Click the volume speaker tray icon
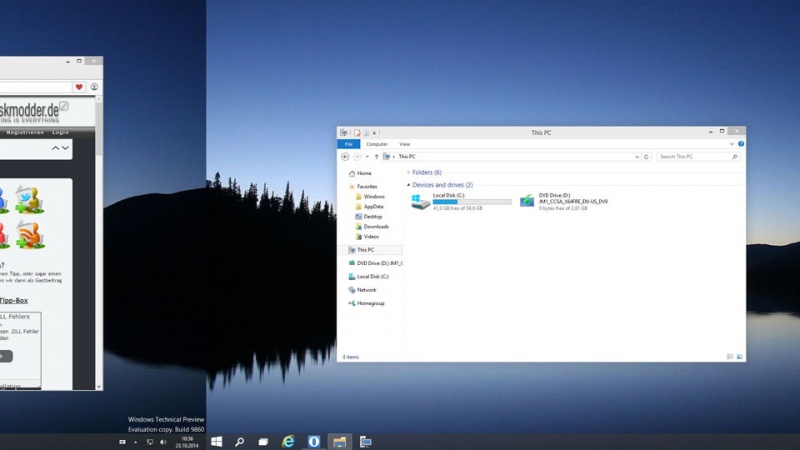Viewport: 800px width, 450px height. click(x=163, y=441)
